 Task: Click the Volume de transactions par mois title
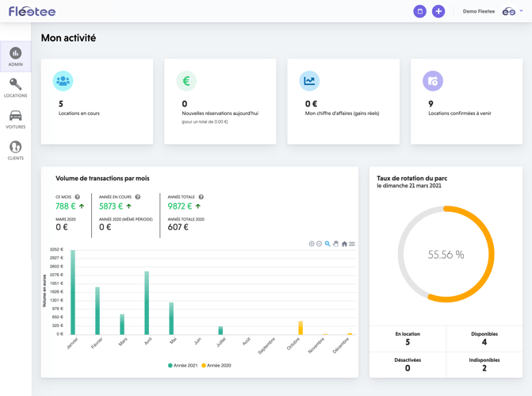[102, 179]
